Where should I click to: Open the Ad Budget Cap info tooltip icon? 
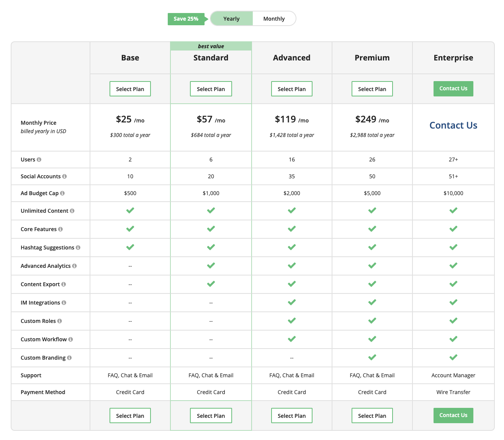click(x=62, y=193)
